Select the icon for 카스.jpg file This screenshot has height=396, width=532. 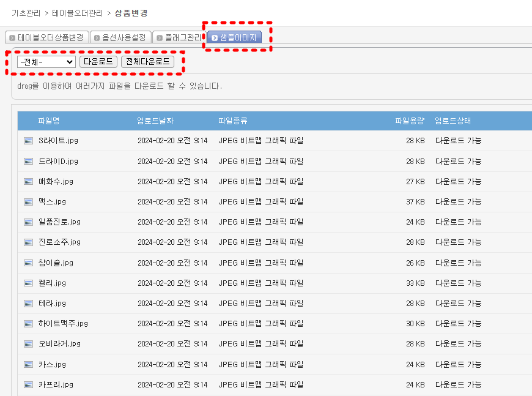click(x=28, y=365)
